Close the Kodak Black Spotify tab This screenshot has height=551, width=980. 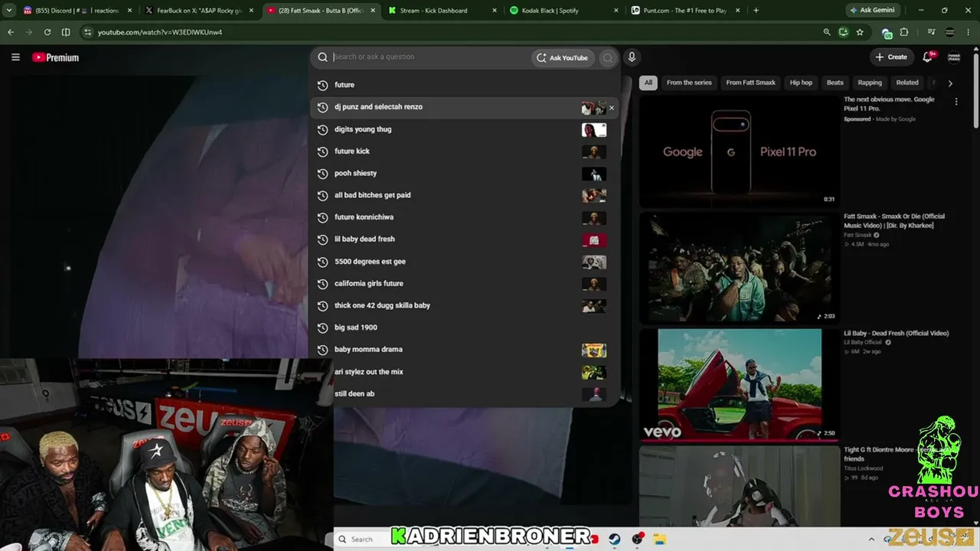(616, 11)
